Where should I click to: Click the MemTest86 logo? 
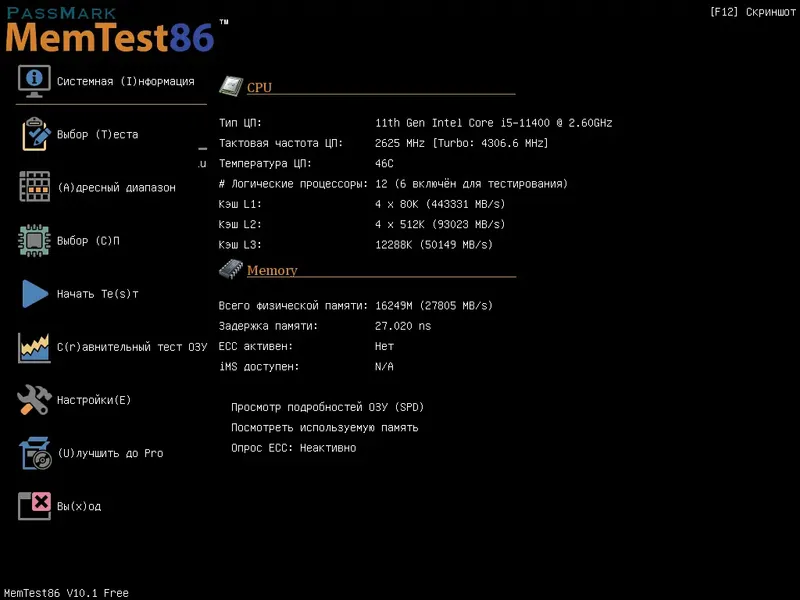click(117, 30)
